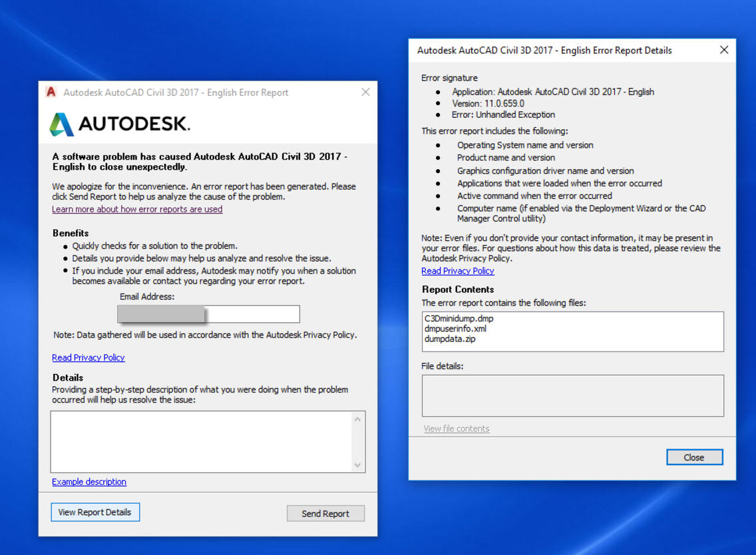Click the 'Error signature' heading

click(449, 78)
